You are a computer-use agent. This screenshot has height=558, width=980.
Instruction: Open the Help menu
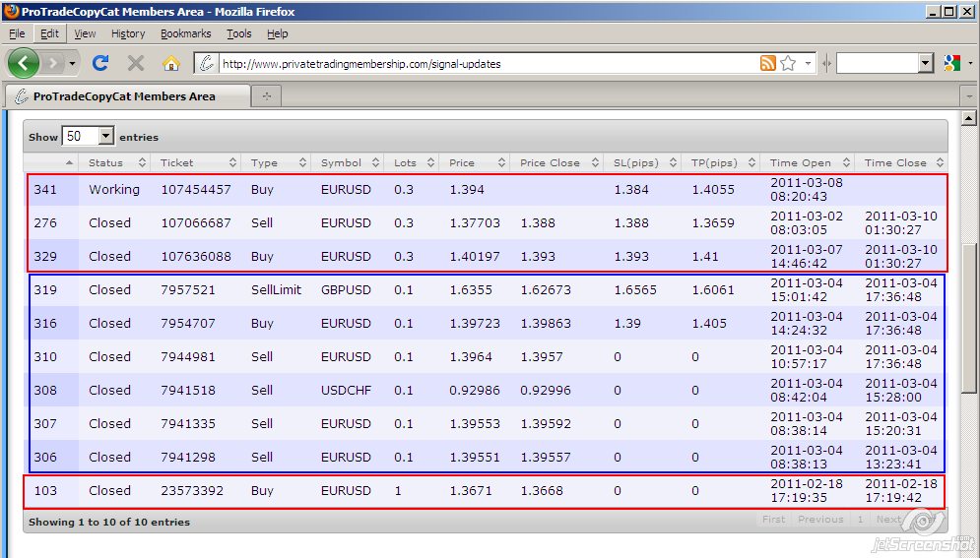tap(278, 33)
